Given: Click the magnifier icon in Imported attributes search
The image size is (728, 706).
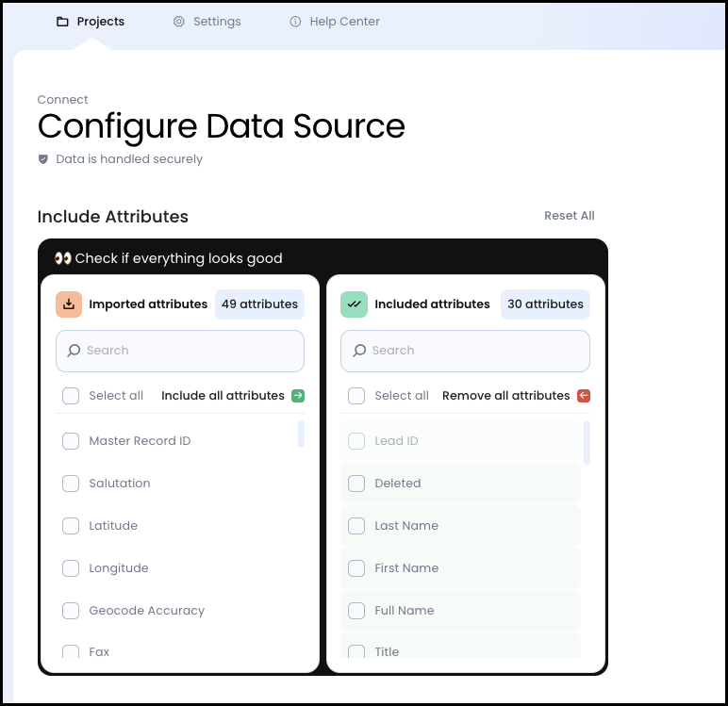Looking at the screenshot, I should coord(74,351).
